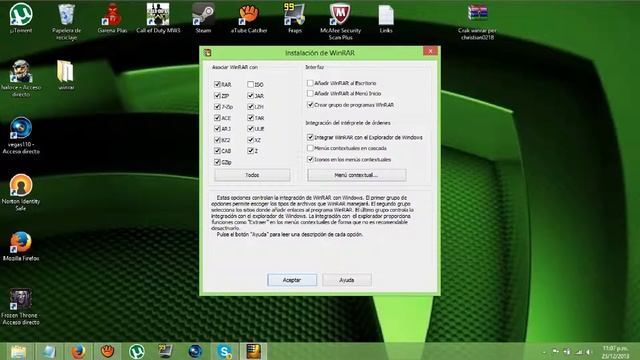
Task: Select the McAfee Security Scan Plus icon
Action: tap(340, 22)
